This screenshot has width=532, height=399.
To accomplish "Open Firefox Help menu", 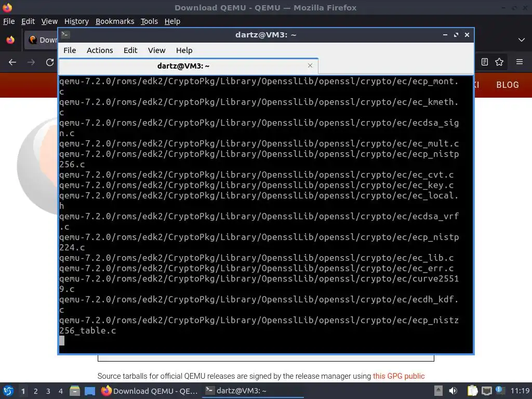I will pyautogui.click(x=172, y=21).
